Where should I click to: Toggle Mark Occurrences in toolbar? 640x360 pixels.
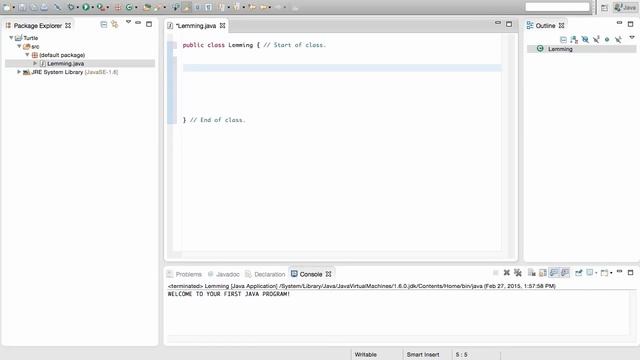tap(186, 7)
